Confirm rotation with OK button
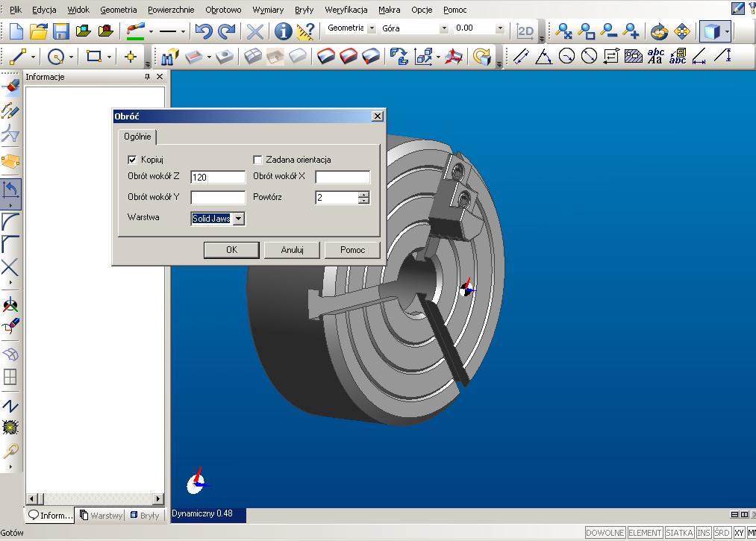This screenshot has width=756, height=541. [231, 250]
